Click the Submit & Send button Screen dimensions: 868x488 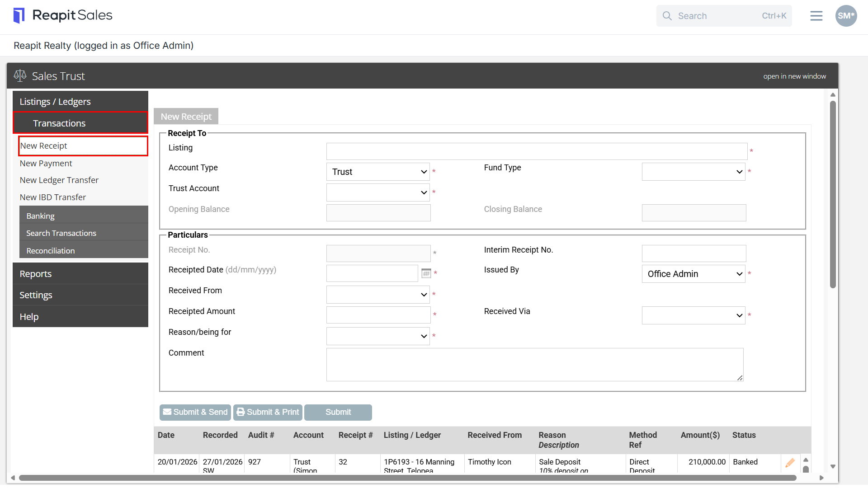click(195, 412)
